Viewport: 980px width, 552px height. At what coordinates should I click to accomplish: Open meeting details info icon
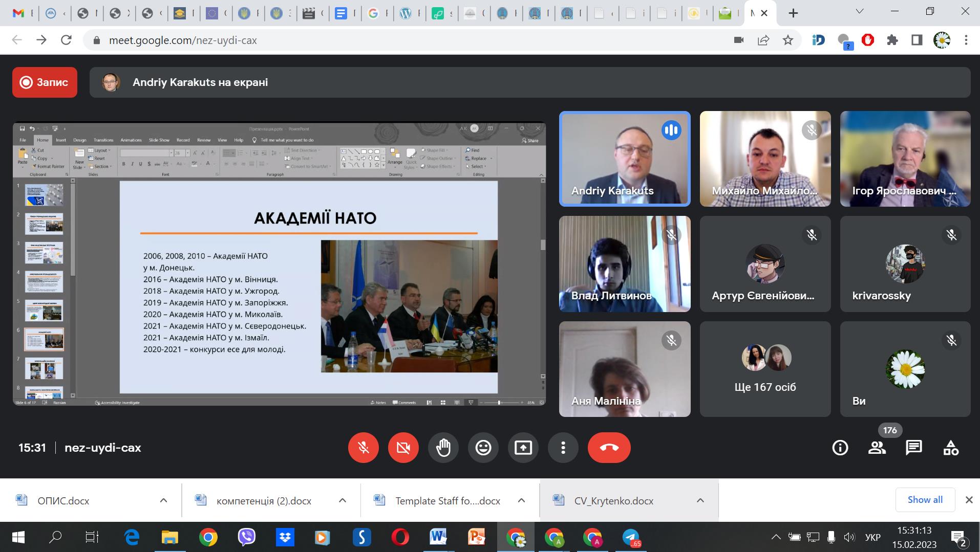point(840,448)
